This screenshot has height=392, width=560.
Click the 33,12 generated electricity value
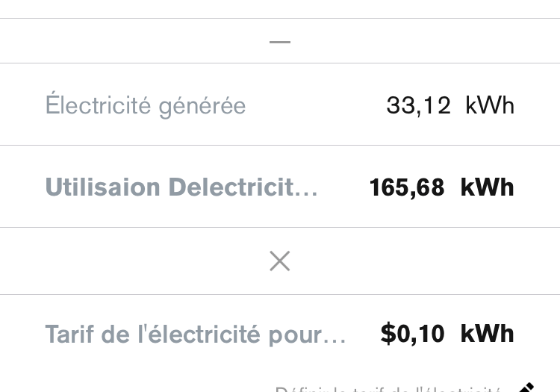pos(418,105)
